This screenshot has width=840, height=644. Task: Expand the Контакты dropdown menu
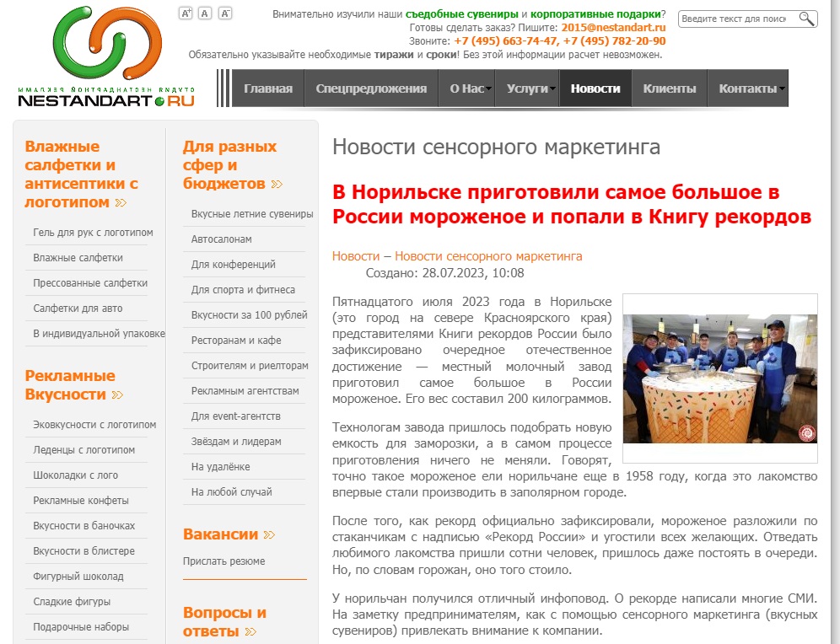point(782,89)
